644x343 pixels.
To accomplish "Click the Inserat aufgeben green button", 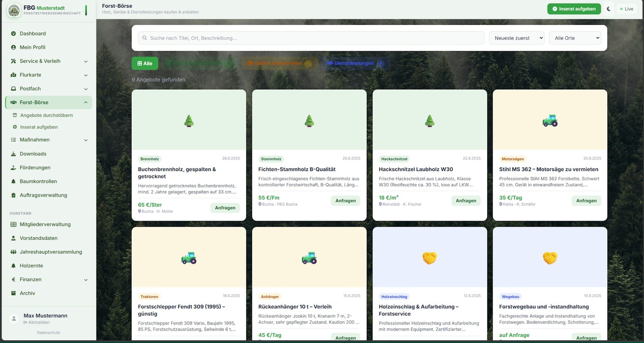I will click(574, 9).
